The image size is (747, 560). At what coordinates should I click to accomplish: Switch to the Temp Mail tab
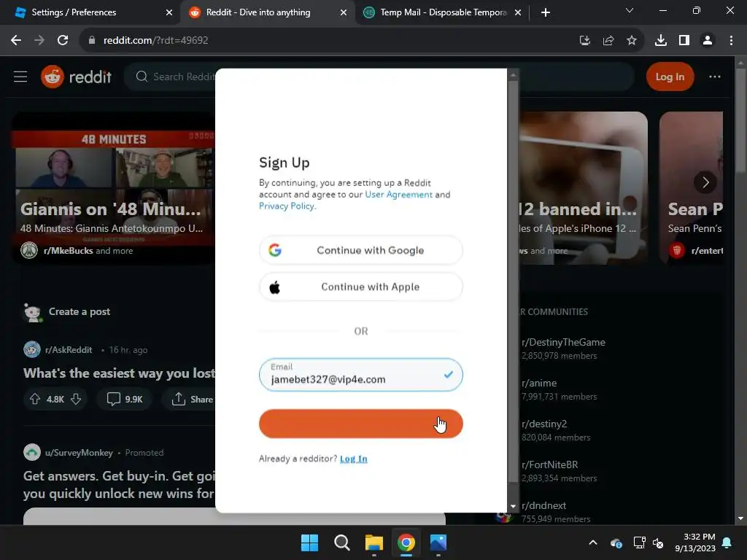tap(443, 12)
